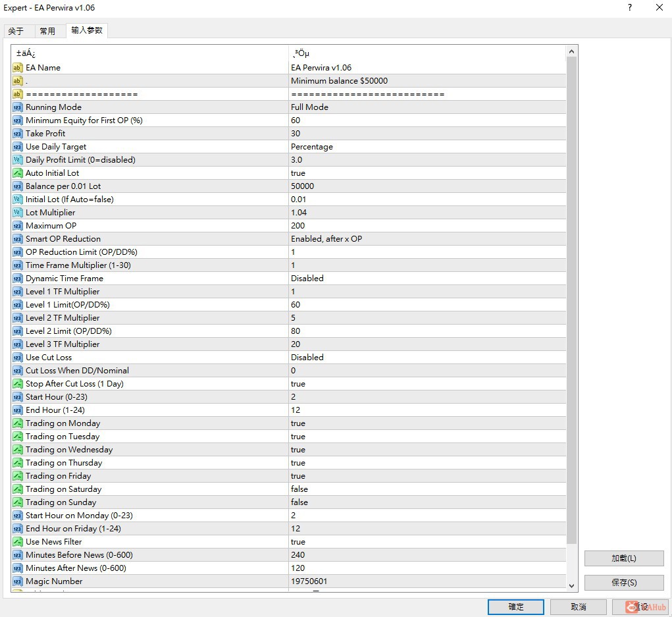Click the scrollbar up arrow

coord(571,51)
